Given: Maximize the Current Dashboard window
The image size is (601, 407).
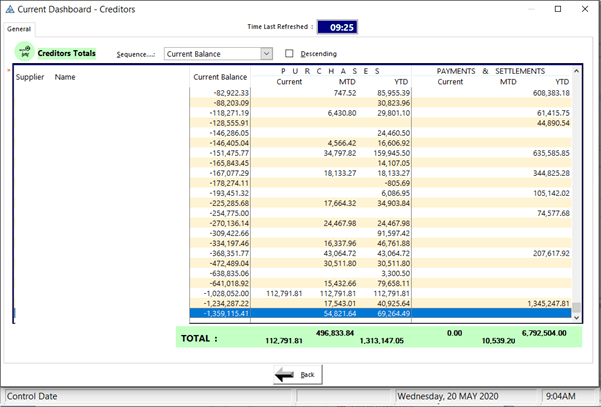Looking at the screenshot, I should click(x=558, y=9).
